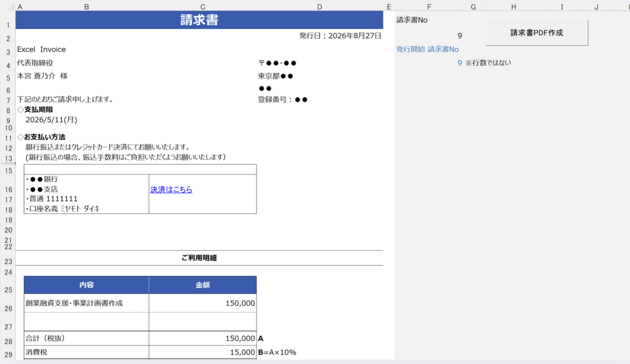Select the 150,000 total in row 28
Image resolution: width=630 pixels, height=364 pixels.
240,339
